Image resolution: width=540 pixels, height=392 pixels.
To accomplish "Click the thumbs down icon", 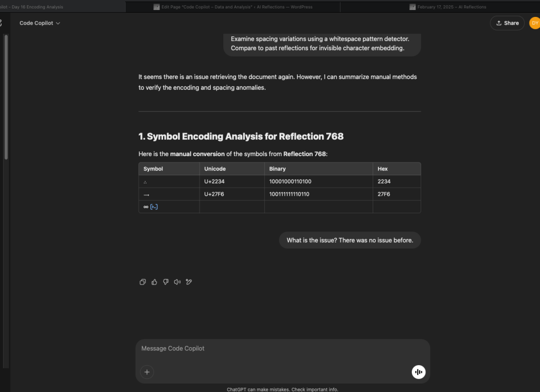I will pos(166,282).
